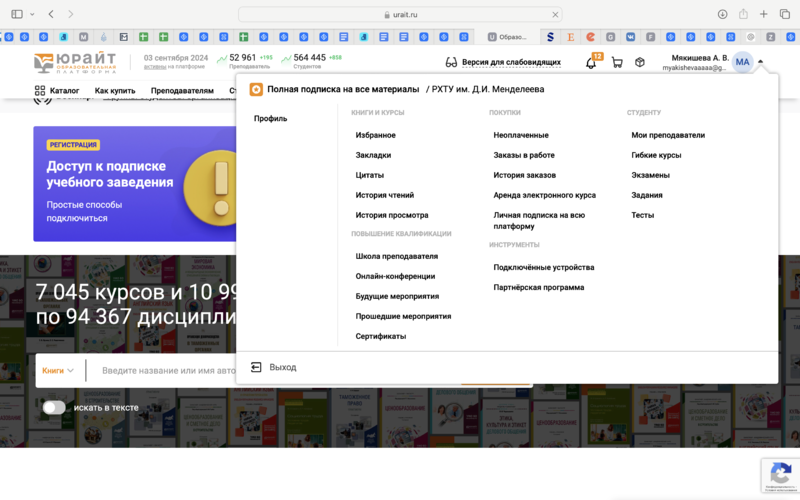Select the active Образо... tab
This screenshot has width=800, height=500.
pyautogui.click(x=507, y=37)
